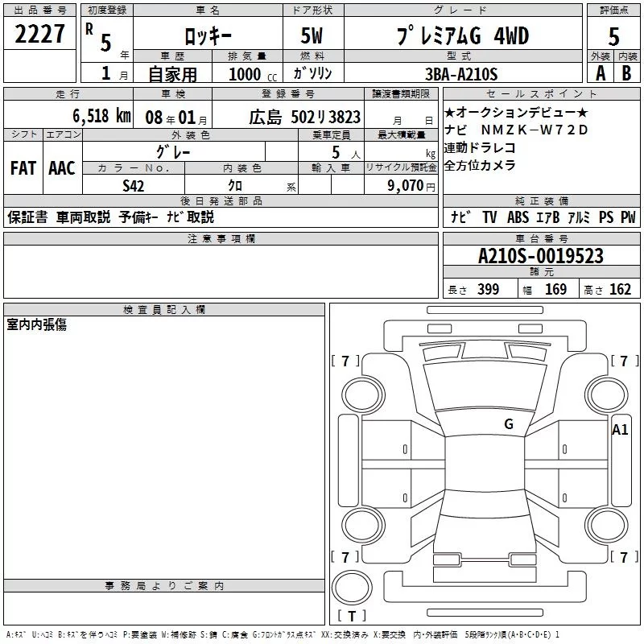644x644 pixels.
Task: Click the navigation model NMZK-W72D
Action: pyautogui.click(x=535, y=130)
